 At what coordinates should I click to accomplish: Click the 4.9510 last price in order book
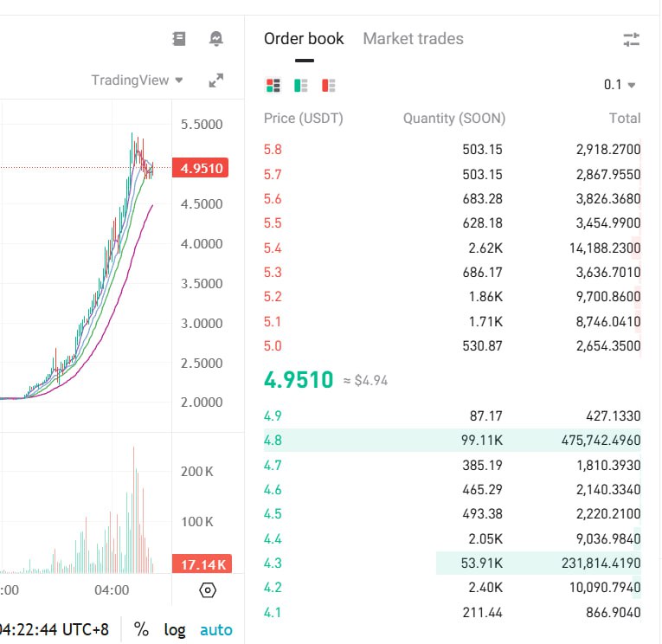tap(299, 380)
